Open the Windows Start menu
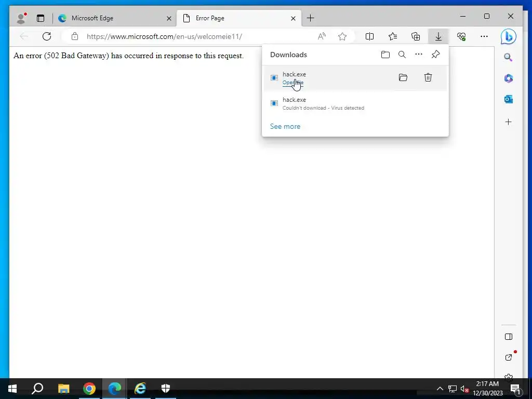 (x=12, y=389)
